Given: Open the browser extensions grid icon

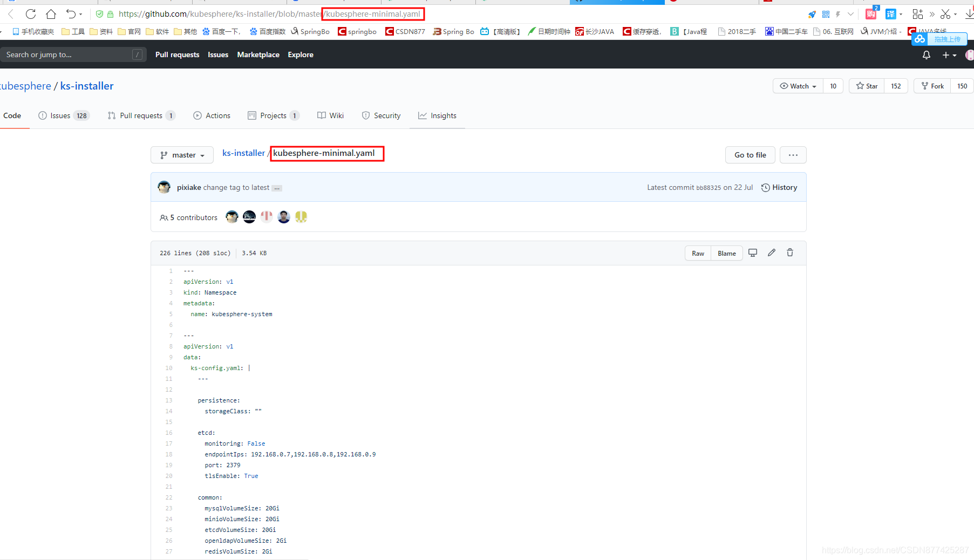Looking at the screenshot, I should 917,14.
